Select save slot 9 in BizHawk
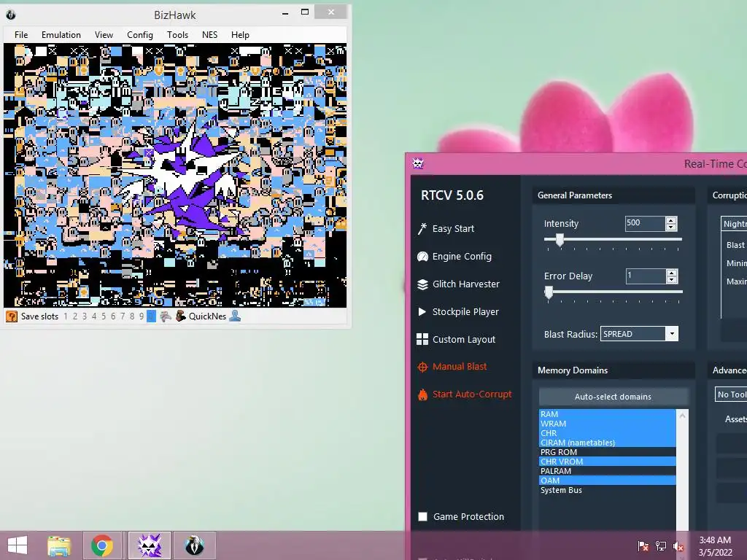 point(142,316)
